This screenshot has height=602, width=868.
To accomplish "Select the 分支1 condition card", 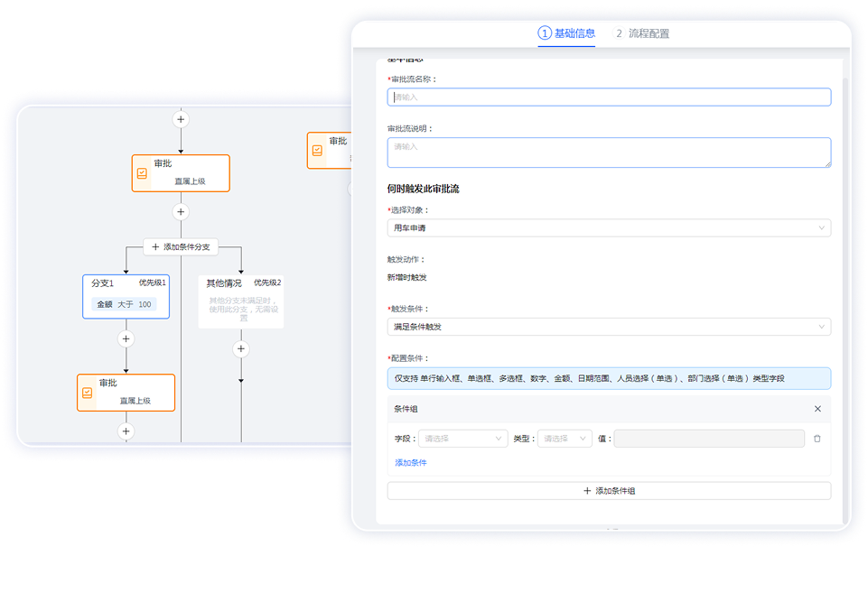I will [x=126, y=296].
